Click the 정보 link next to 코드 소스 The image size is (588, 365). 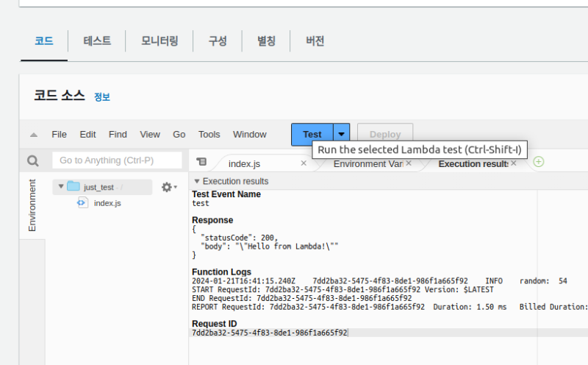click(102, 96)
